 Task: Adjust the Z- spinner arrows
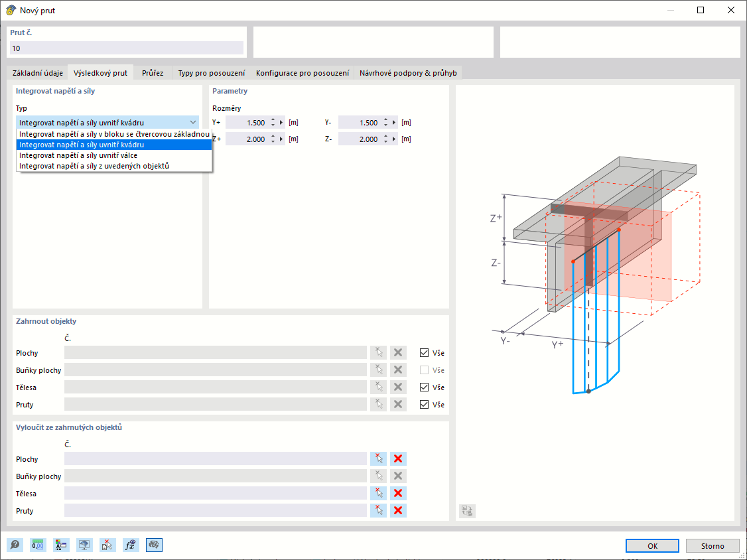pyautogui.click(x=385, y=139)
